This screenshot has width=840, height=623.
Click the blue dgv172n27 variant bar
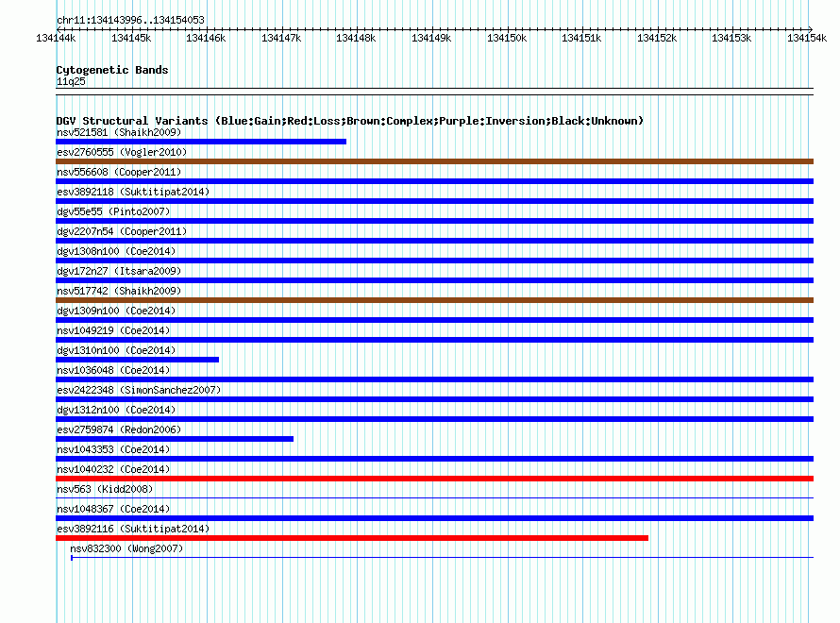click(434, 280)
